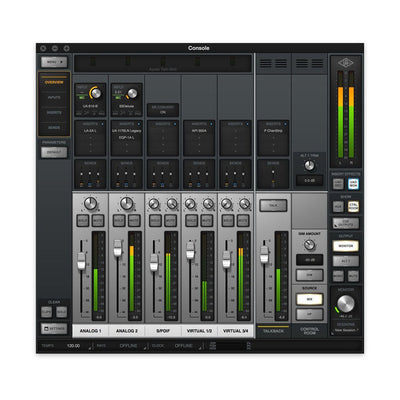400x400 pixels.
Task: Click the Analog 2 fader handle
Action: [118, 248]
